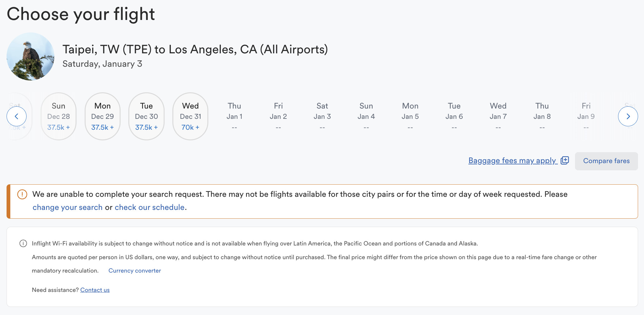
Task: Select Mon Dec 29 37.5k fare
Action: (102, 116)
